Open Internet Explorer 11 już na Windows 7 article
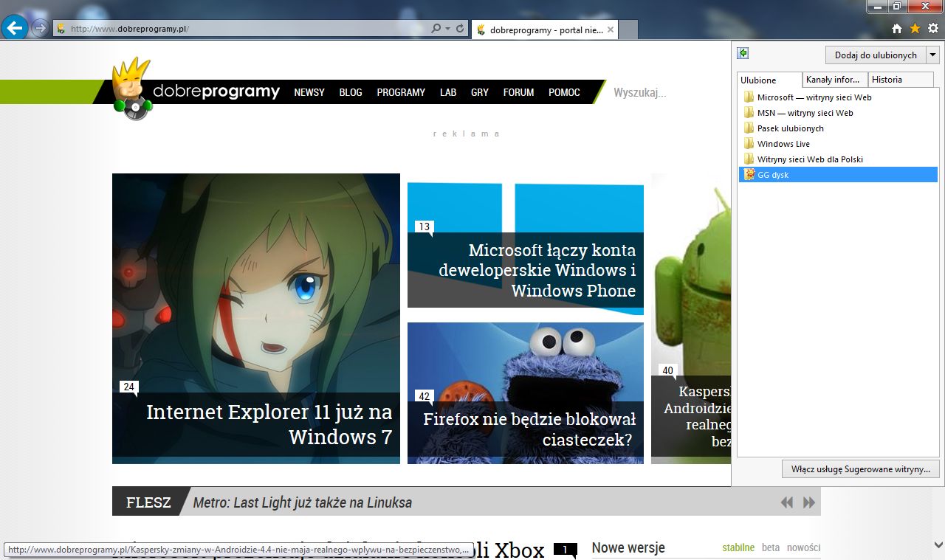Image resolution: width=945 pixels, height=560 pixels. click(x=256, y=319)
